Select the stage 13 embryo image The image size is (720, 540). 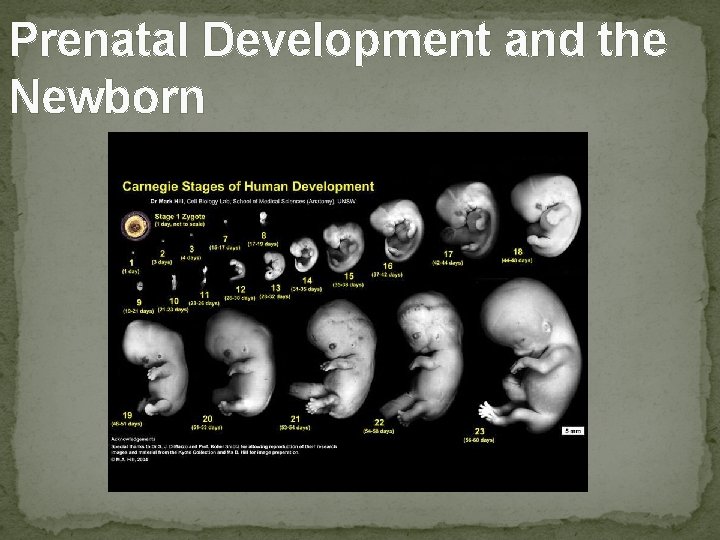[x=274, y=266]
